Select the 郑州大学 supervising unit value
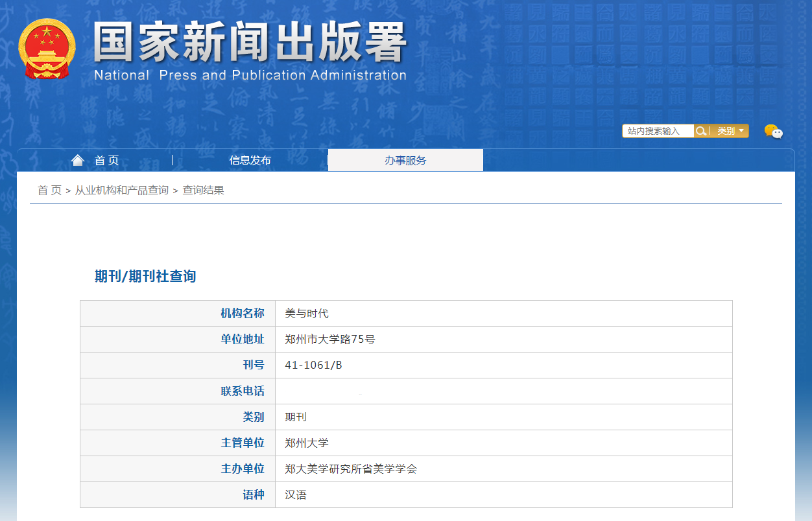 pos(307,443)
